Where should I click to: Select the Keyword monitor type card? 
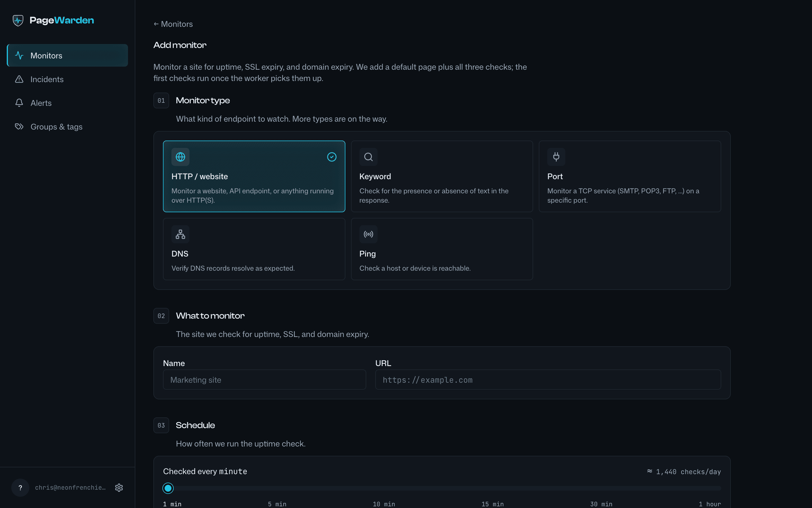(442, 176)
